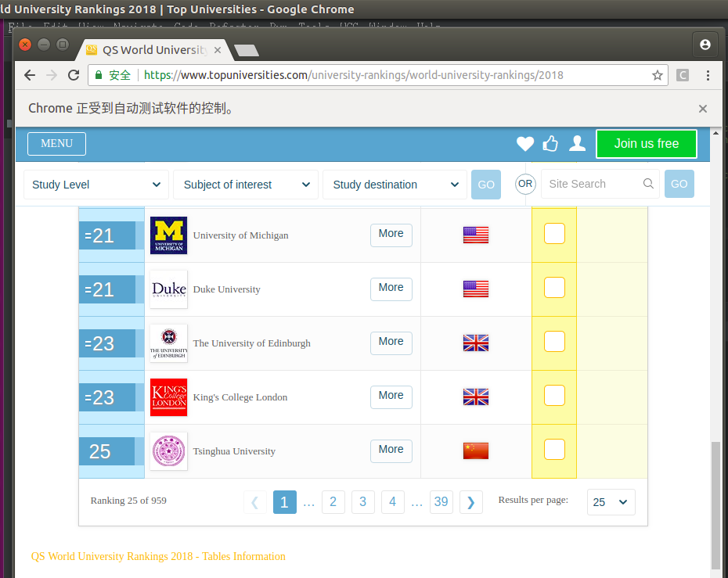The image size is (728, 578).
Task: Click China flag in Tsinghua row
Action: (x=476, y=451)
